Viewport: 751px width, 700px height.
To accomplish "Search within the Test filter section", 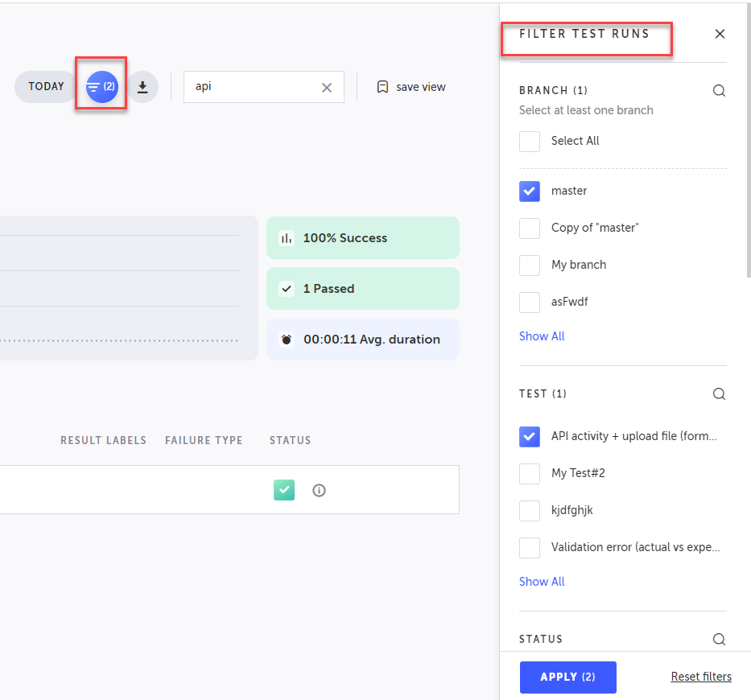I will point(719,394).
